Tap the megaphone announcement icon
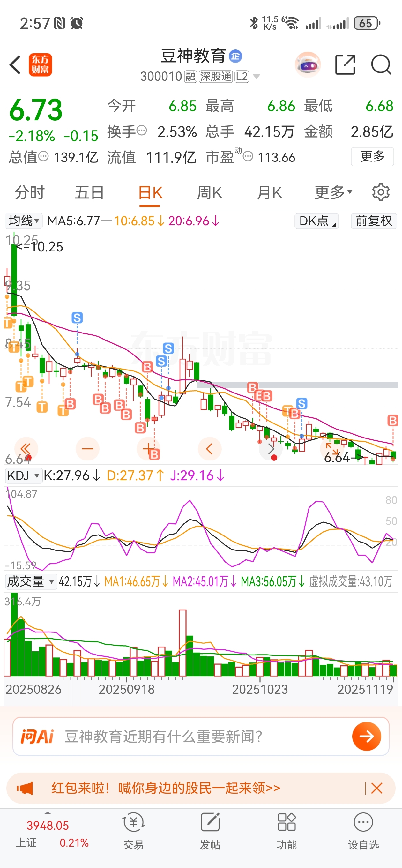The width and height of the screenshot is (402, 868). (25, 788)
